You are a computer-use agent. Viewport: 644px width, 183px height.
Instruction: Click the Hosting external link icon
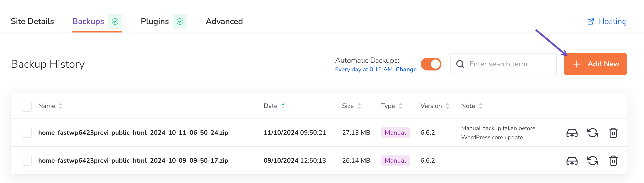tap(591, 22)
